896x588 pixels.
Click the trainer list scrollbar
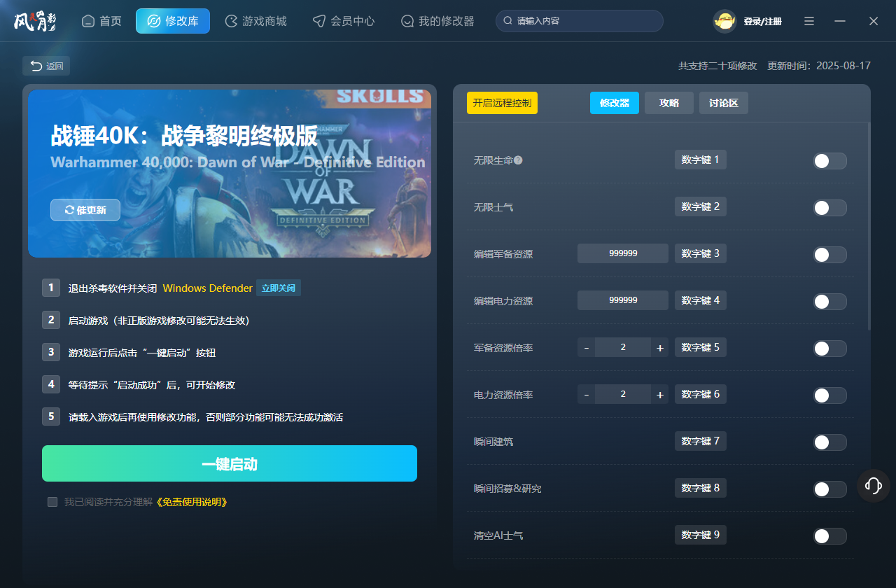869,226
